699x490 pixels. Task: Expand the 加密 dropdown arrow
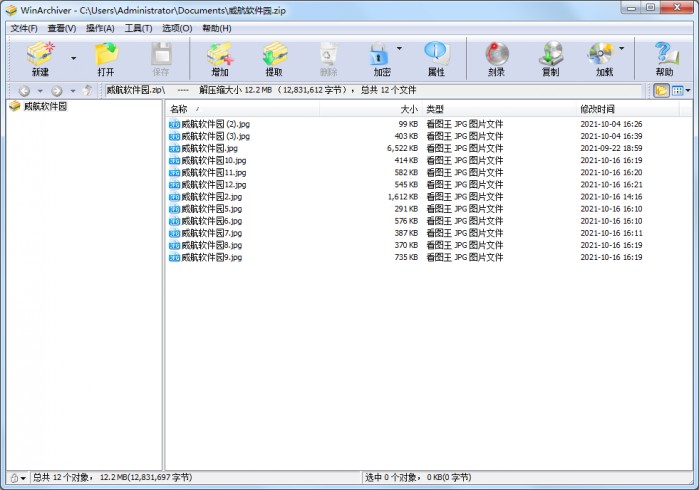coord(400,48)
